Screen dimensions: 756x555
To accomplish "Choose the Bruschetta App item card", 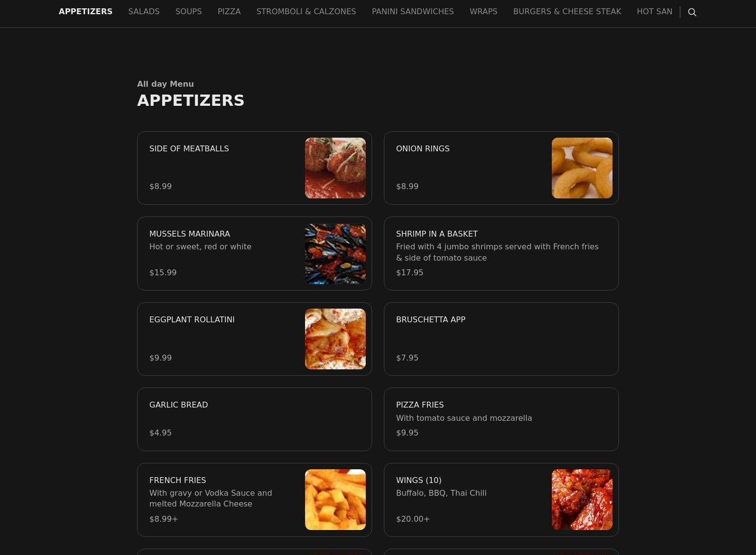I will click(x=501, y=339).
